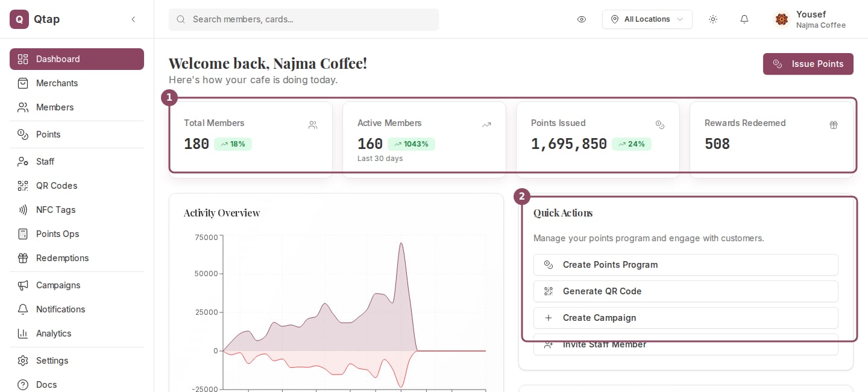The width and height of the screenshot is (868, 392).
Task: Click the chart peak near 75000
Action: point(401,244)
